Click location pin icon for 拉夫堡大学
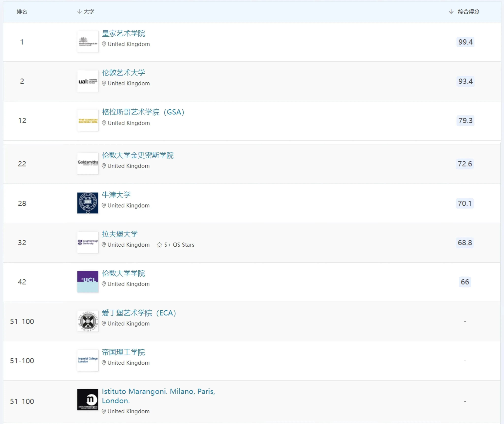This screenshot has width=504, height=424. click(104, 245)
